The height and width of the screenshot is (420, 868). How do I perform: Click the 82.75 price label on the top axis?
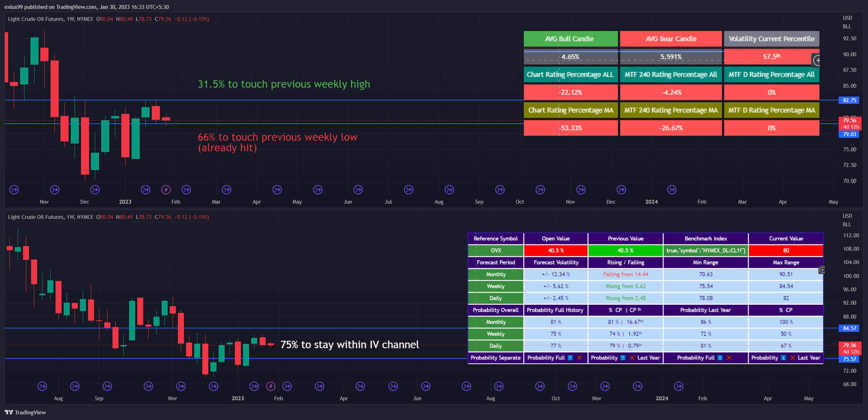point(849,100)
